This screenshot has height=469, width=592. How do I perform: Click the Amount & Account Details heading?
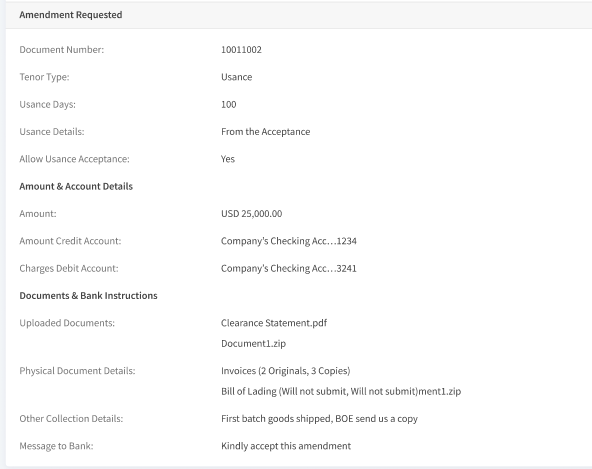[76, 187]
